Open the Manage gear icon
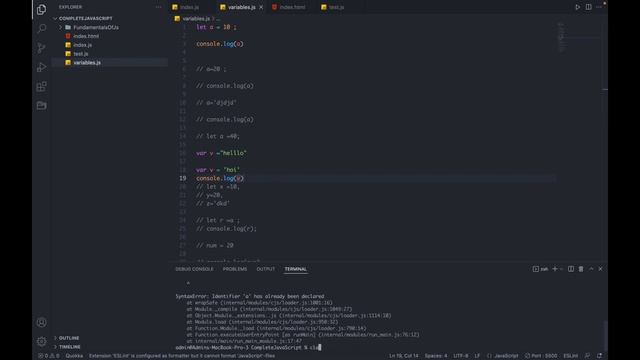 pos(41,341)
